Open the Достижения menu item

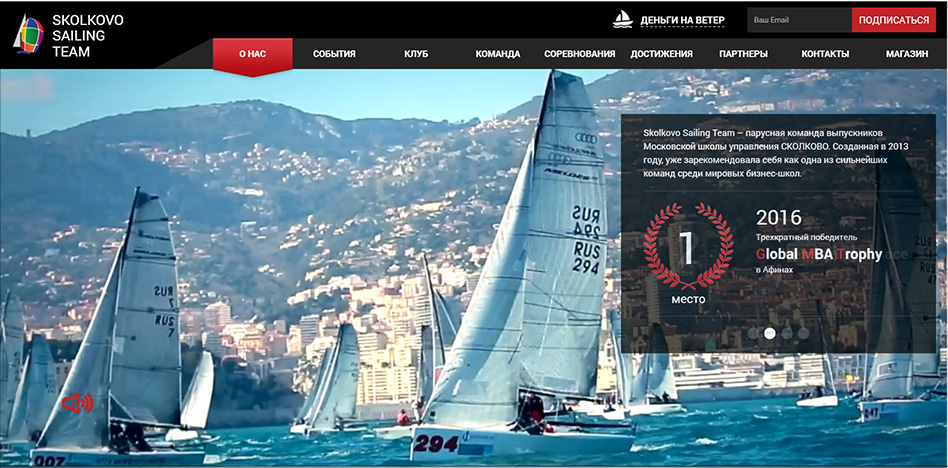click(x=661, y=54)
